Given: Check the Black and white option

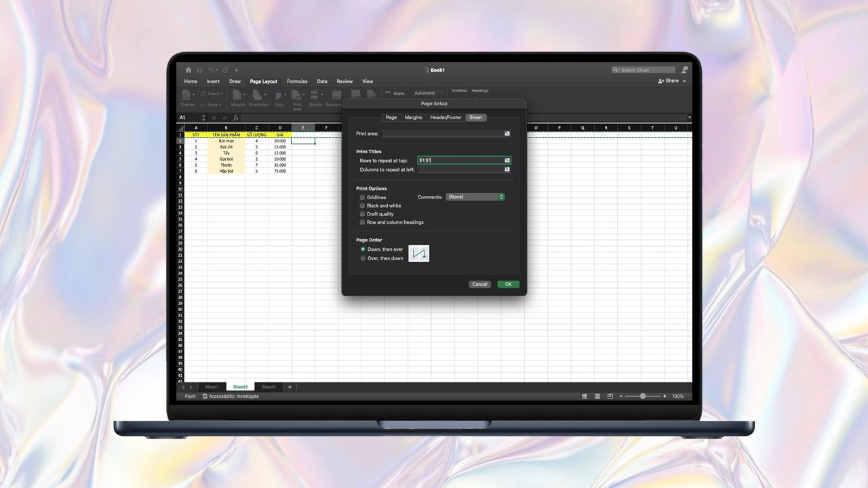Looking at the screenshot, I should click(x=362, y=205).
